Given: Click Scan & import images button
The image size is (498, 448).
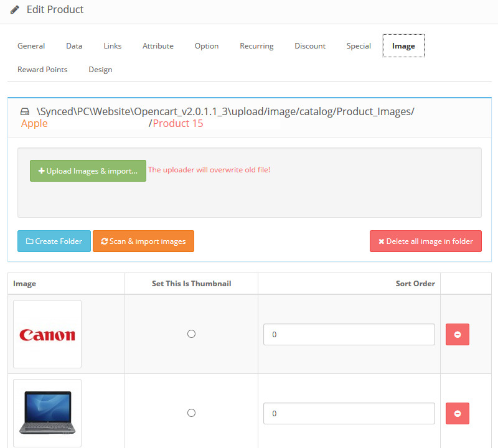Looking at the screenshot, I should click(x=143, y=241).
